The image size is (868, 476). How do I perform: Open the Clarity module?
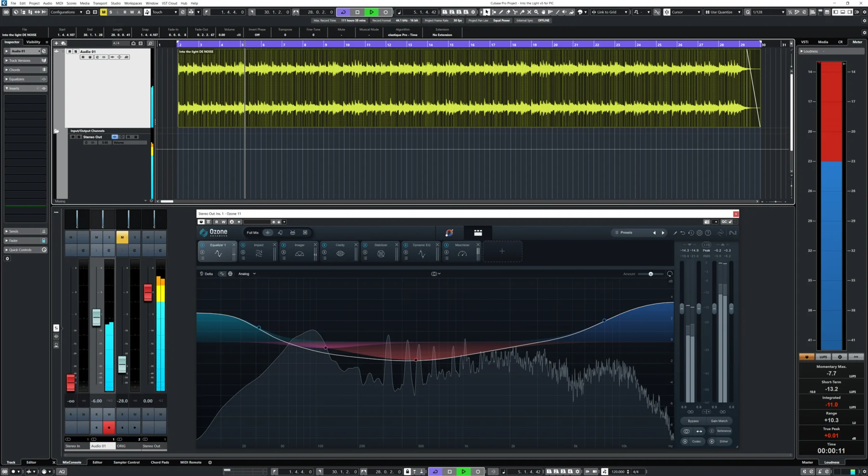point(339,245)
